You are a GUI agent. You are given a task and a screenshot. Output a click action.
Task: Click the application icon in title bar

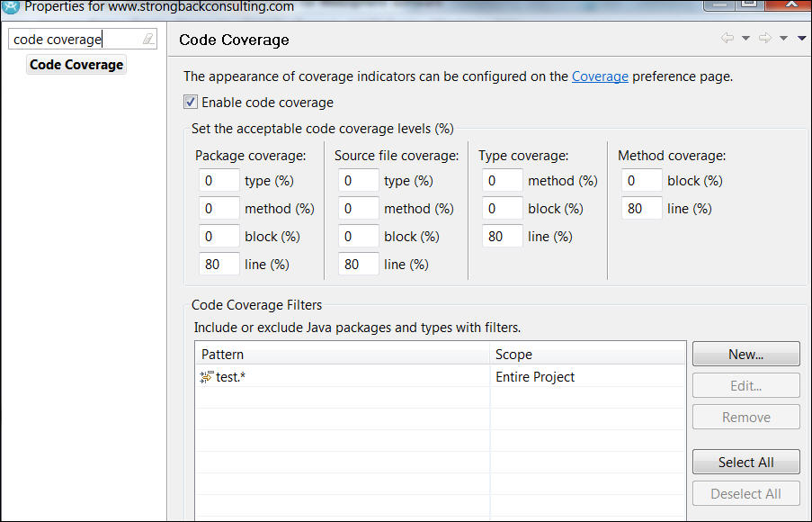tap(11, 6)
